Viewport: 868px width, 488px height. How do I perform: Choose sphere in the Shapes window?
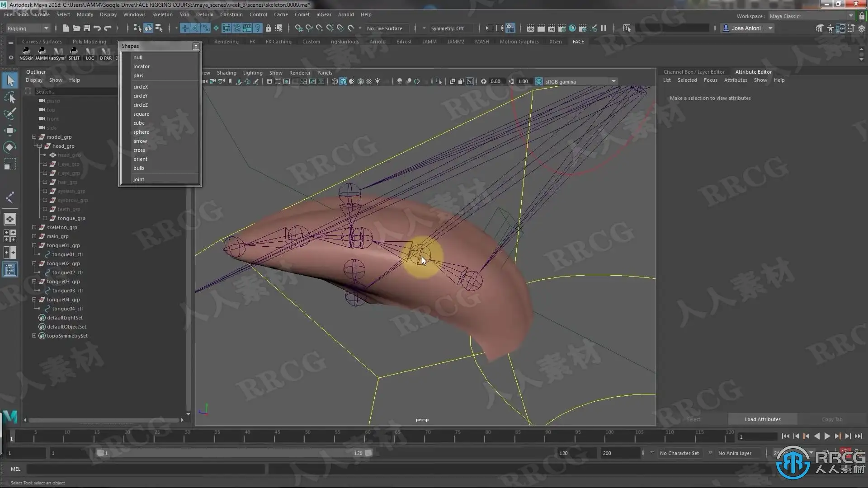(x=141, y=132)
